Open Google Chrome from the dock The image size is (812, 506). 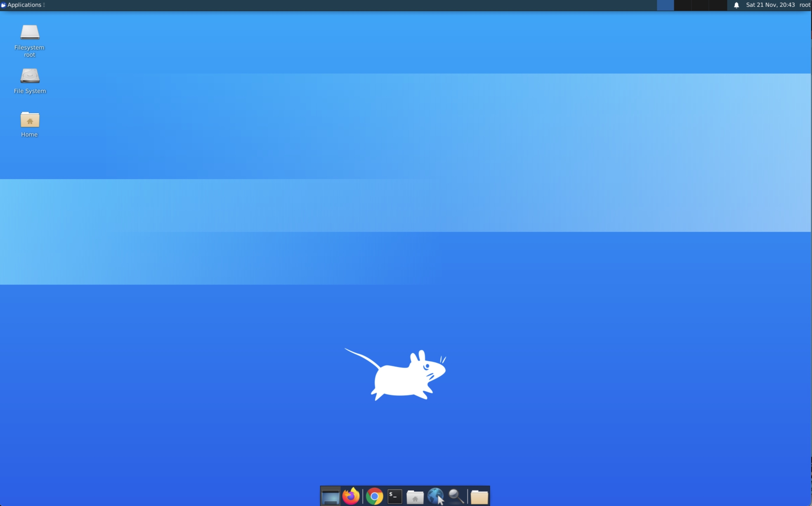coord(375,496)
